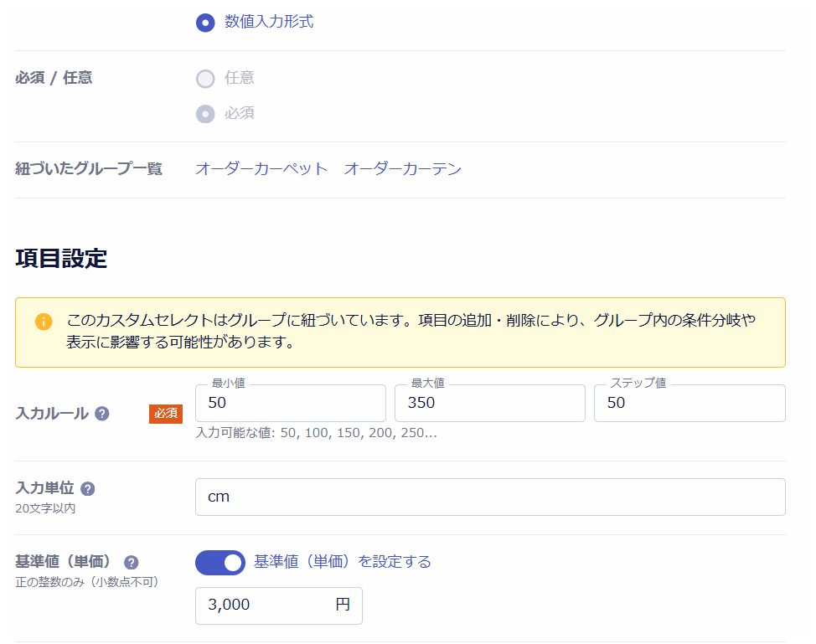Click the orange 必須 badge
Viewport: 816px width, 644px height.
point(166,414)
